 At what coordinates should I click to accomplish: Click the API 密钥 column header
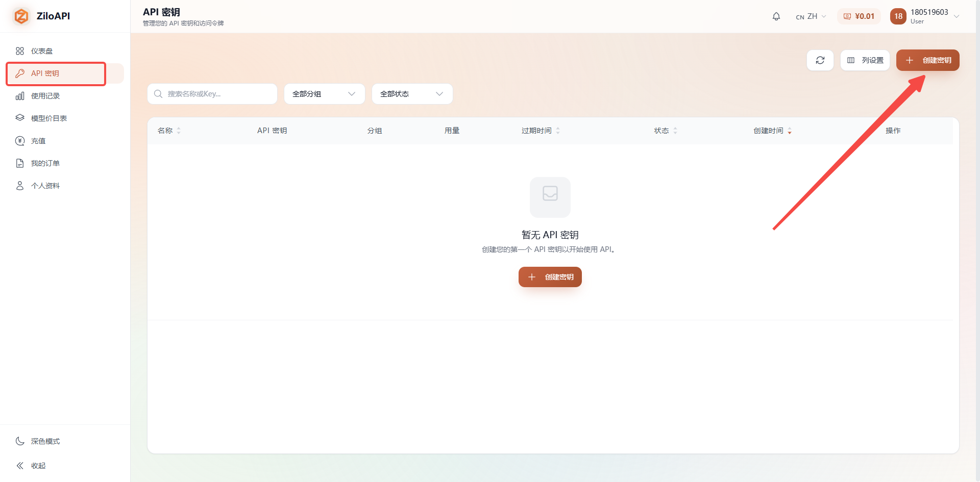coord(272,131)
